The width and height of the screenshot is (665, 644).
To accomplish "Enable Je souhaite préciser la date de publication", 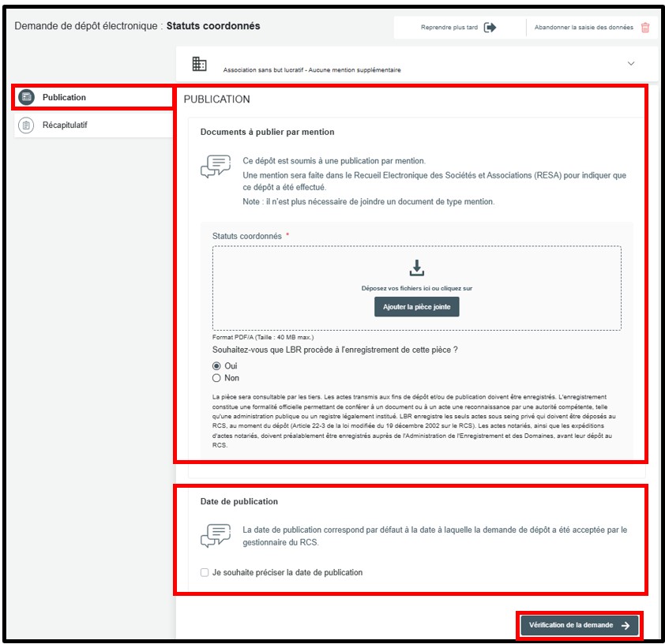I will click(205, 572).
